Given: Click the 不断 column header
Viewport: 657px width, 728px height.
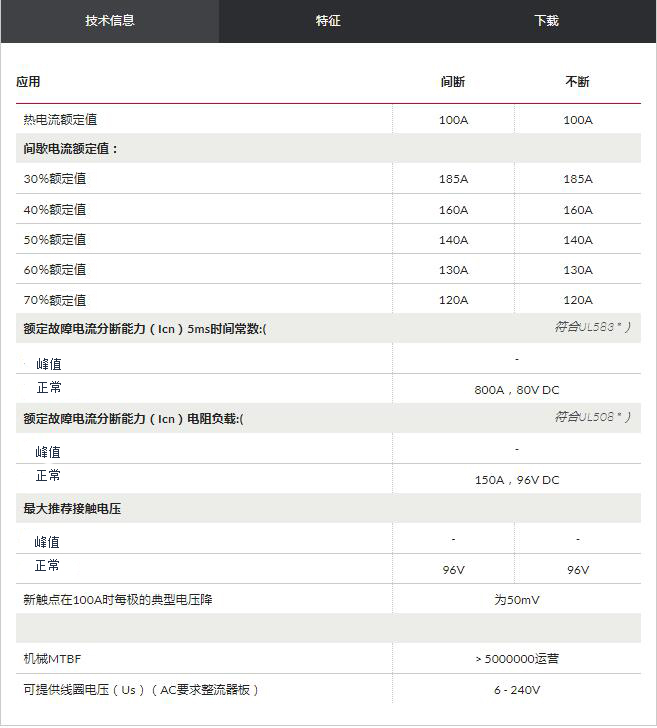Looking at the screenshot, I should pos(577,82).
